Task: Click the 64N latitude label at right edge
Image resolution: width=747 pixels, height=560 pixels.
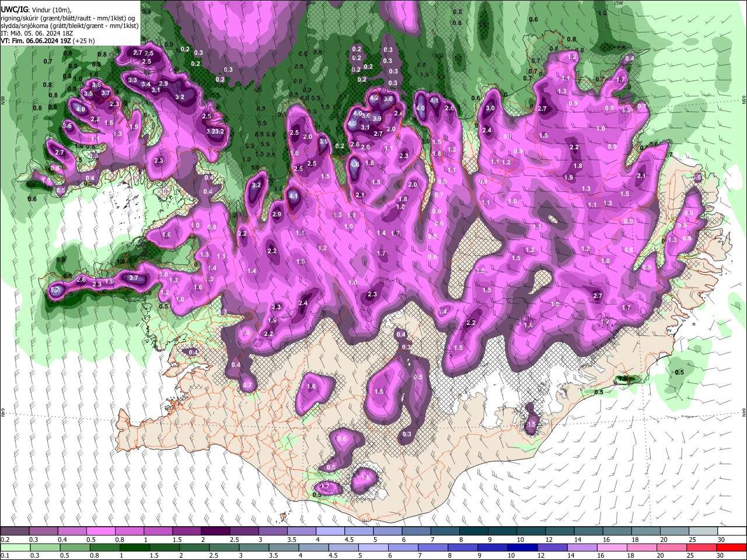Action: coord(744,412)
